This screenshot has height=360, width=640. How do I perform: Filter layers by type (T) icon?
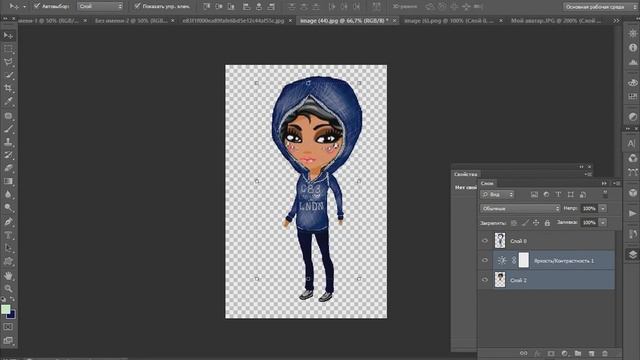(x=558, y=195)
